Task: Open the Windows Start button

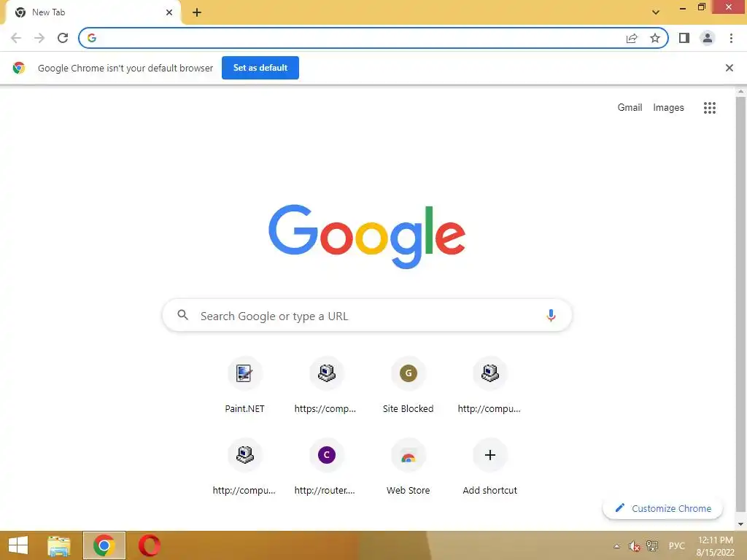Action: [18, 545]
